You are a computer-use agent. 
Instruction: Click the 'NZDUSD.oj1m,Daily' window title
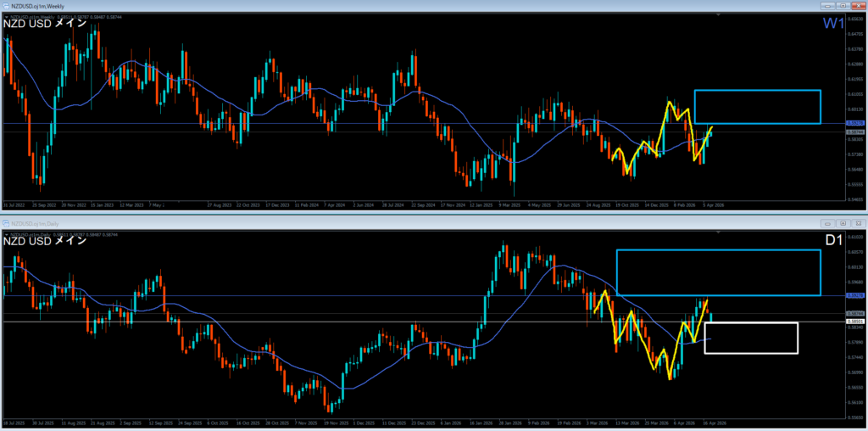coord(35,223)
